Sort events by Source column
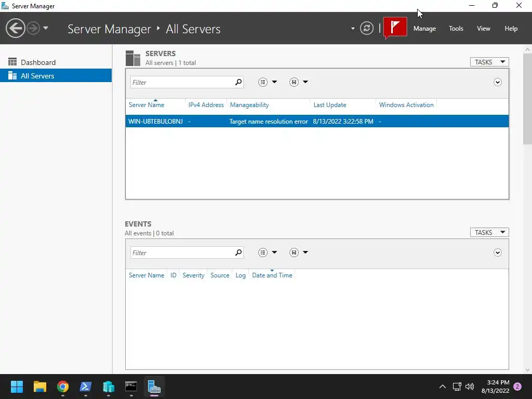 click(220, 275)
